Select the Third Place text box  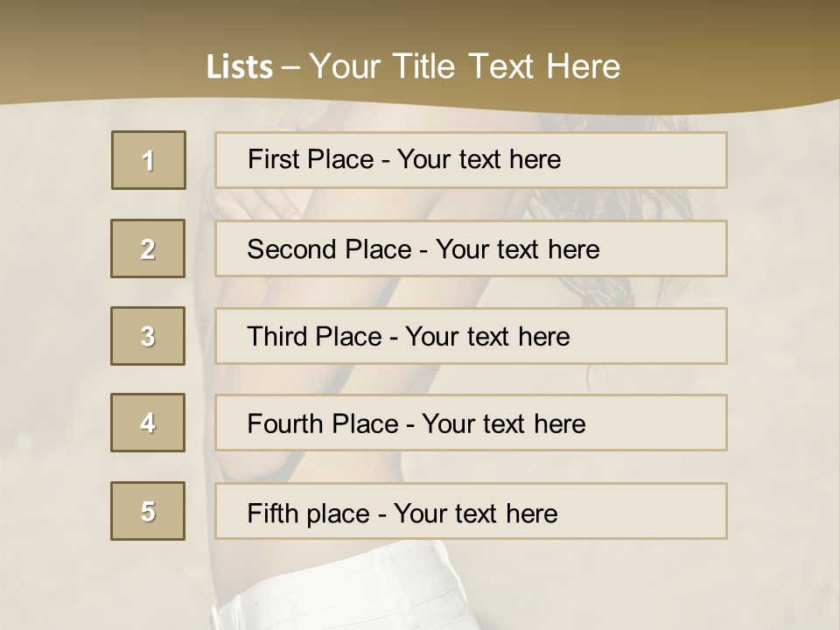tap(471, 336)
